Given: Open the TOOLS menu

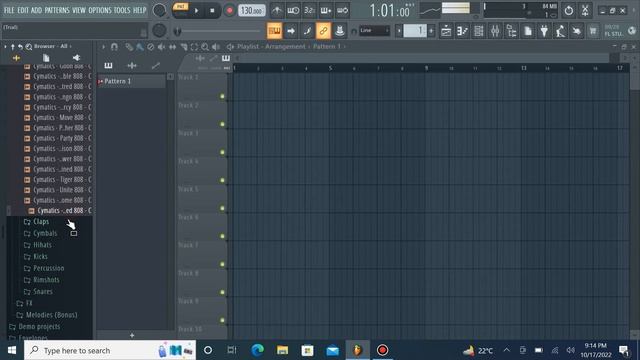Looking at the screenshot, I should tap(122, 10).
